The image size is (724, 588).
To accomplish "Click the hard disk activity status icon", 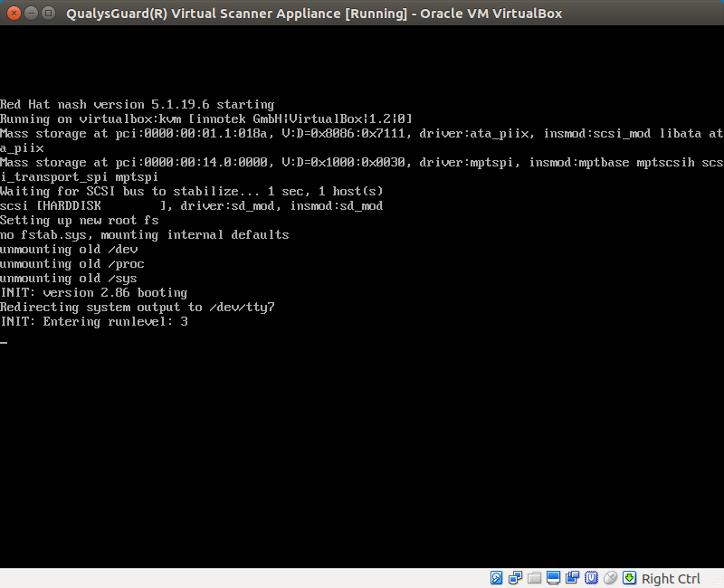I will tap(496, 578).
